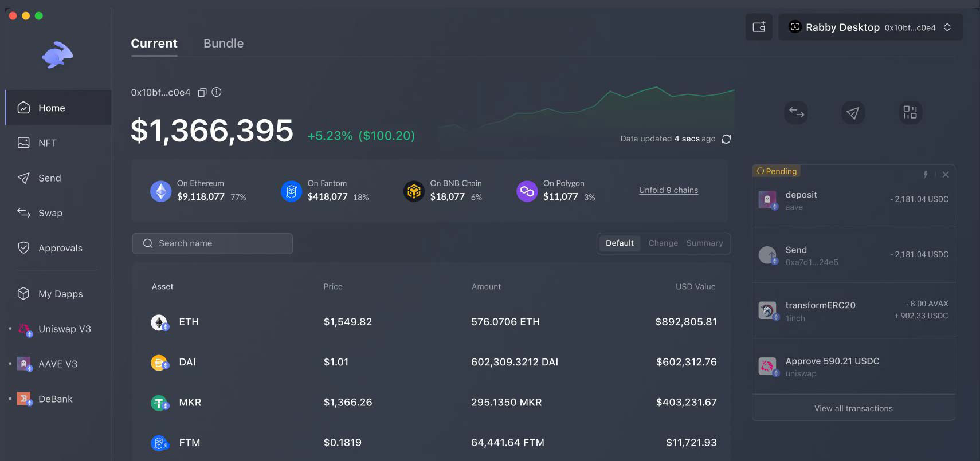This screenshot has width=980, height=461.
Task: Click the Search name input field
Action: coord(213,243)
